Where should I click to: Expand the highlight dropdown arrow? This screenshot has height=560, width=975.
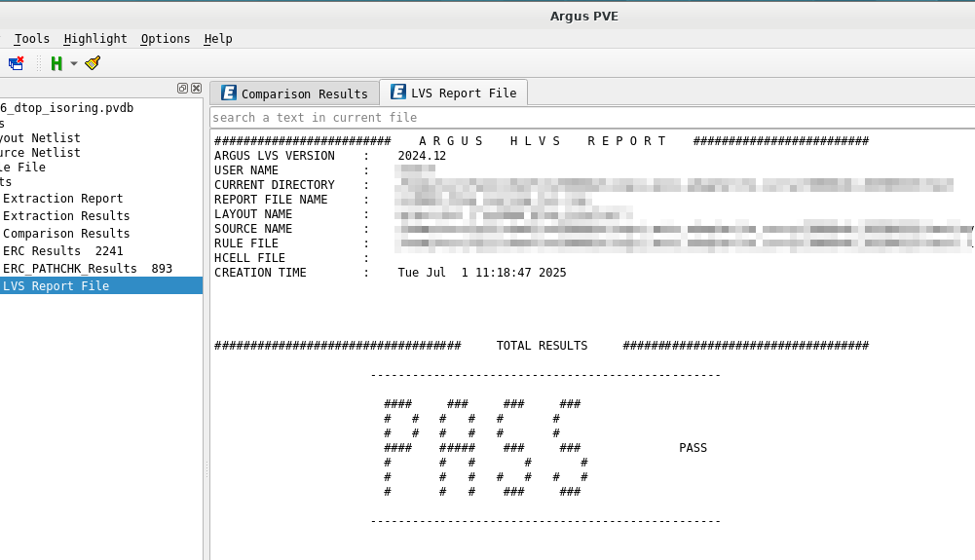[74, 63]
